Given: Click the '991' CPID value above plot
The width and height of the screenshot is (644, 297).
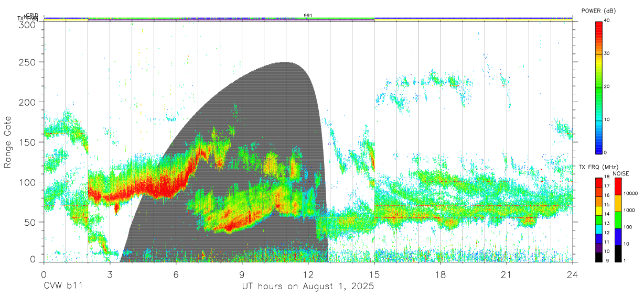Looking at the screenshot, I should pyautogui.click(x=308, y=15).
